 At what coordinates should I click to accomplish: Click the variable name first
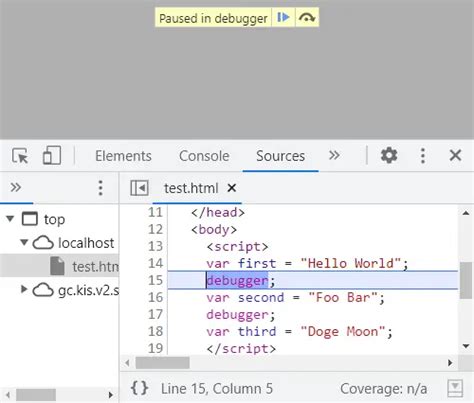coord(257,264)
